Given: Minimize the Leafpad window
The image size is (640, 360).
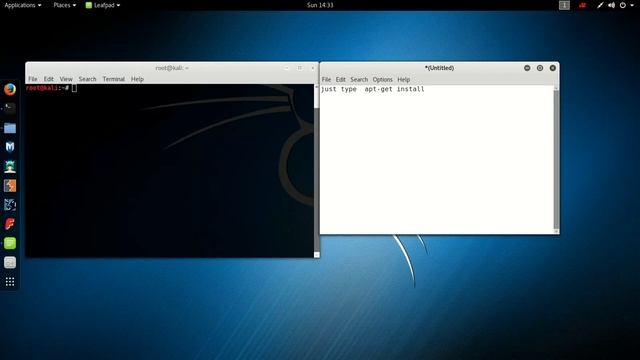Looking at the screenshot, I should (x=527, y=68).
